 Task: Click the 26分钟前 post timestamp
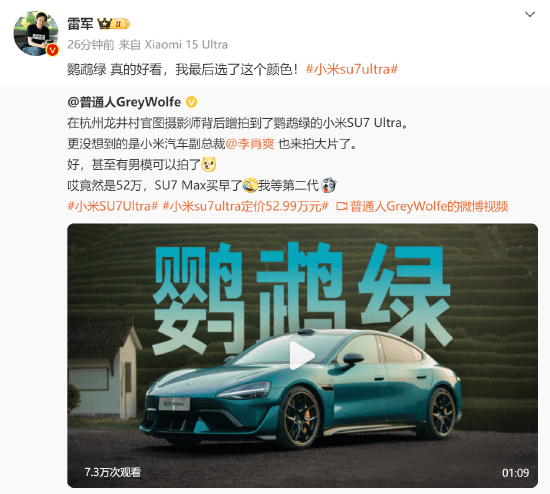point(91,45)
